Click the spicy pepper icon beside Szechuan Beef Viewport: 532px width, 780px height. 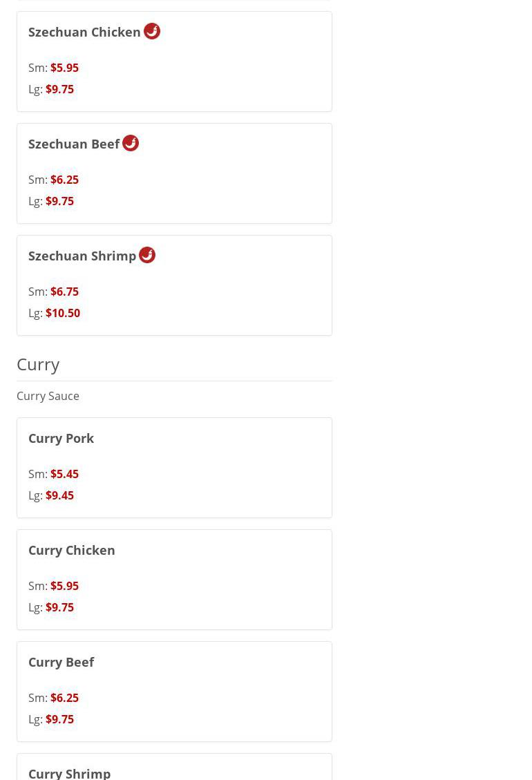coord(131,143)
